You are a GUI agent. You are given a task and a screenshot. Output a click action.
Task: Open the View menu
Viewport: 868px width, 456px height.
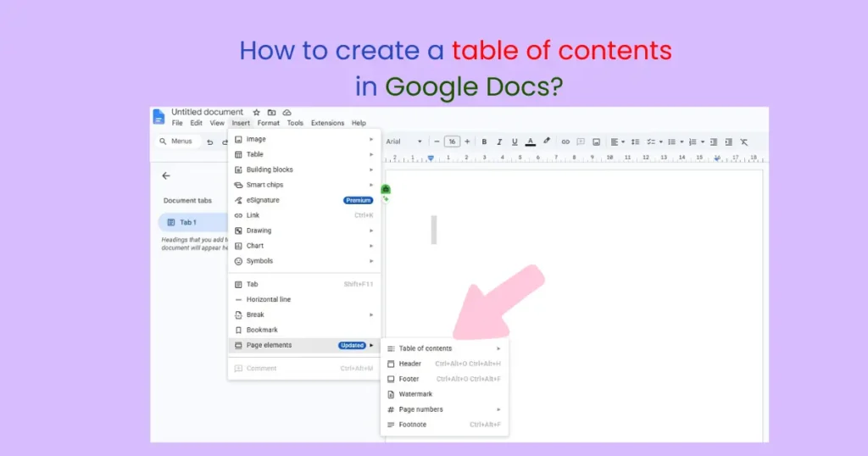coord(217,124)
